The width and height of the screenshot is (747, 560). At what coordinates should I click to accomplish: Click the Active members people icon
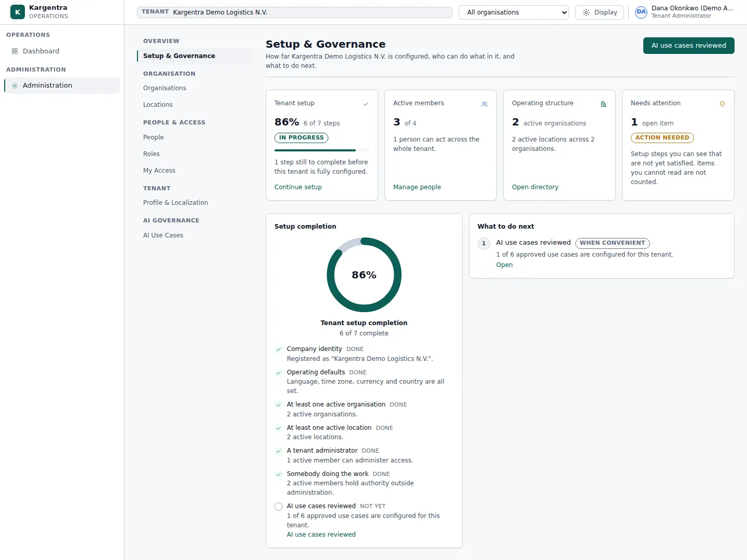[x=485, y=104]
